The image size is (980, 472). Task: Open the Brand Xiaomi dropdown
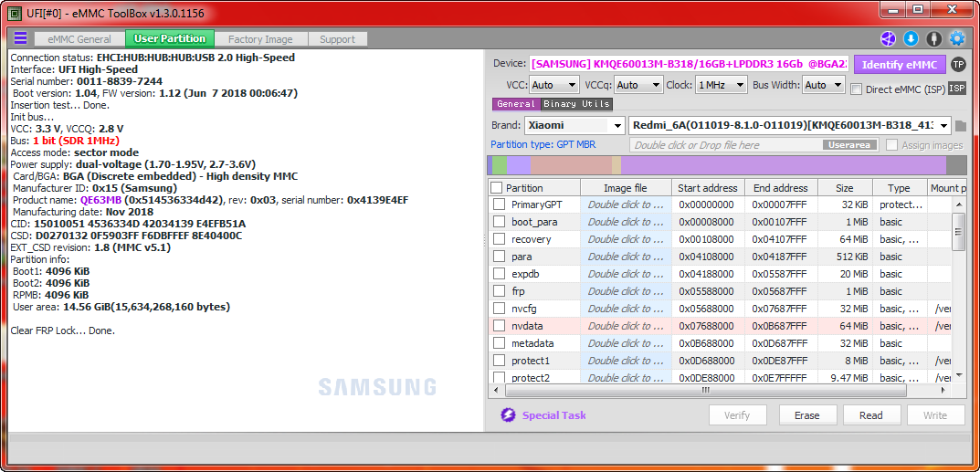click(574, 125)
